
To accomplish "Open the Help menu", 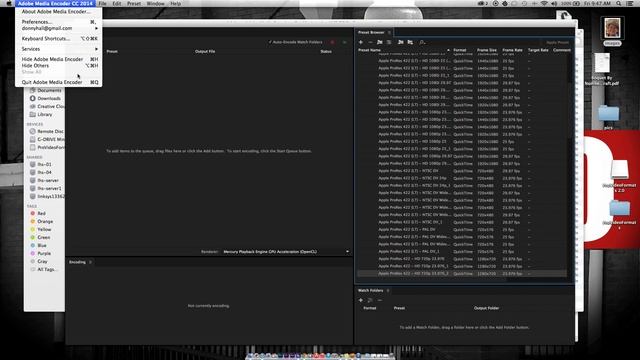I will coord(176,3).
